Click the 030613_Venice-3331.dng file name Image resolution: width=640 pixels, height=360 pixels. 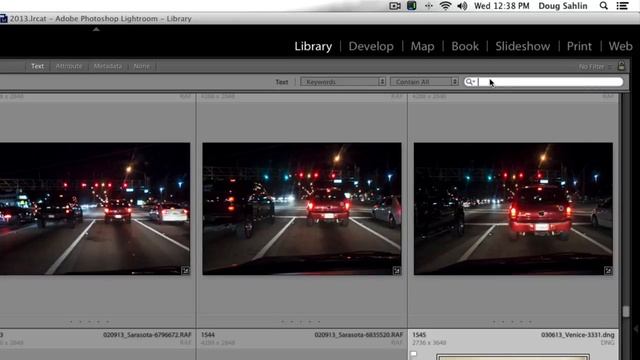578,335
